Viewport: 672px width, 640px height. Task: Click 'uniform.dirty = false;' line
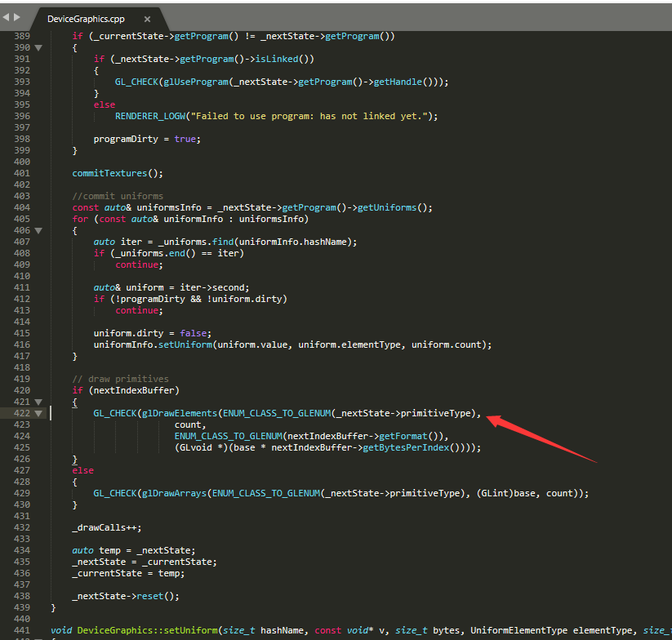[x=153, y=333]
